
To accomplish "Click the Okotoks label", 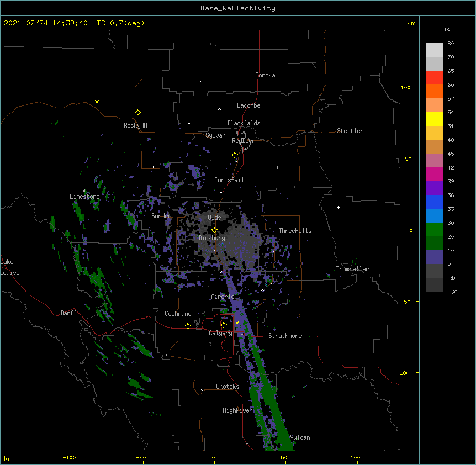I will (x=228, y=387).
